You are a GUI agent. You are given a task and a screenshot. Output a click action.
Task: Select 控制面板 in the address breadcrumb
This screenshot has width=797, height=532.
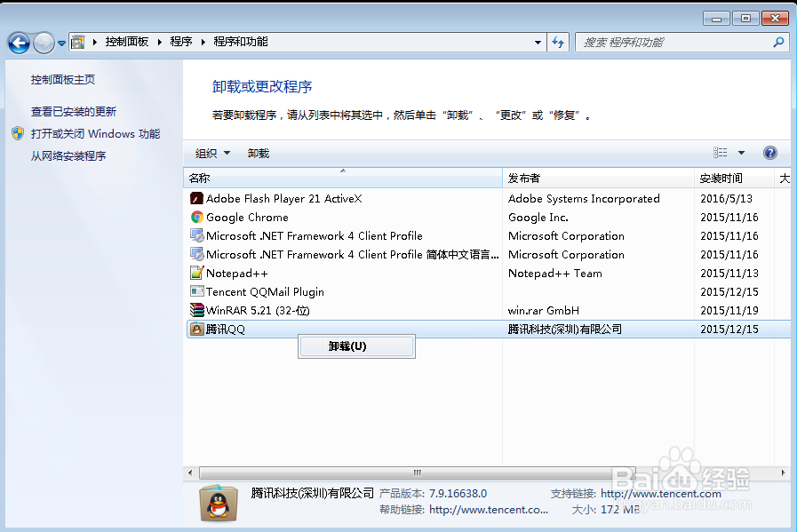click(x=126, y=42)
